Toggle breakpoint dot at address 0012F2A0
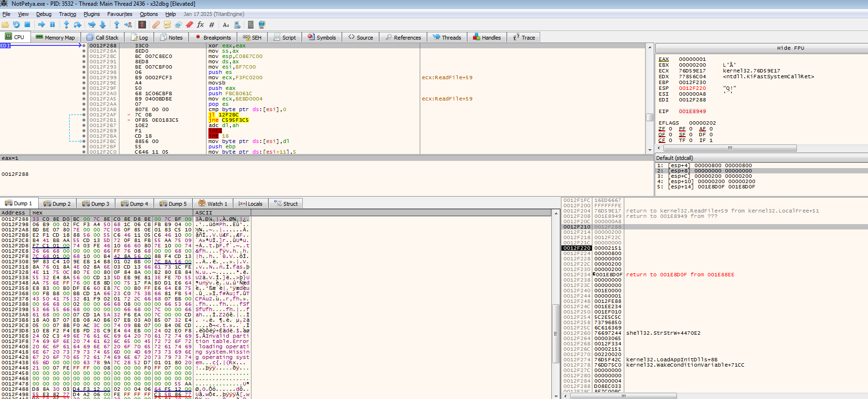 tap(84, 93)
